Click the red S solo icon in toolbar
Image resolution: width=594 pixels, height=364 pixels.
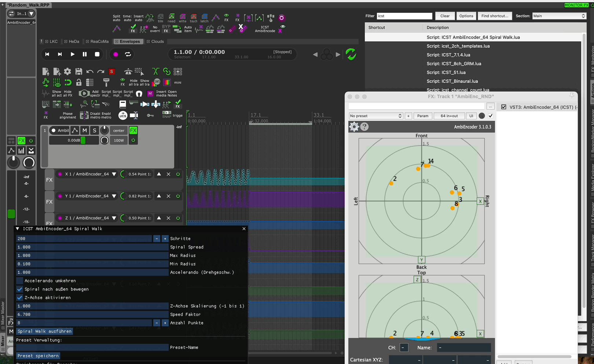tap(111, 71)
